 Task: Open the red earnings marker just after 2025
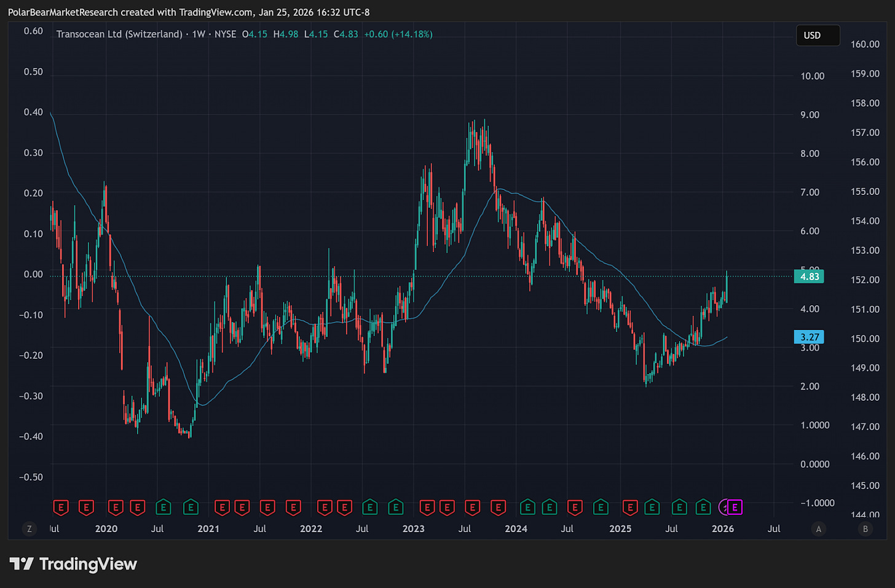click(x=629, y=508)
